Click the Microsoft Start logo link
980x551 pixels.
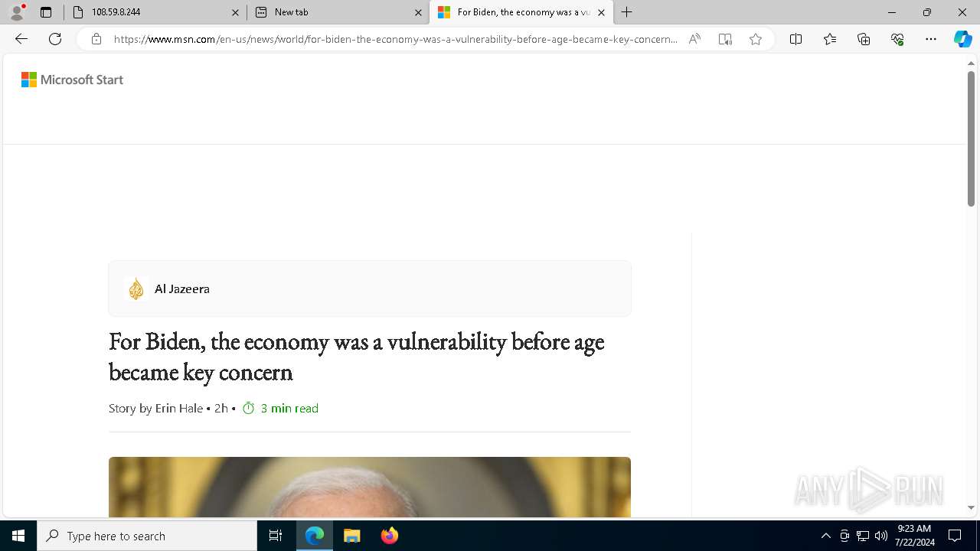(72, 80)
